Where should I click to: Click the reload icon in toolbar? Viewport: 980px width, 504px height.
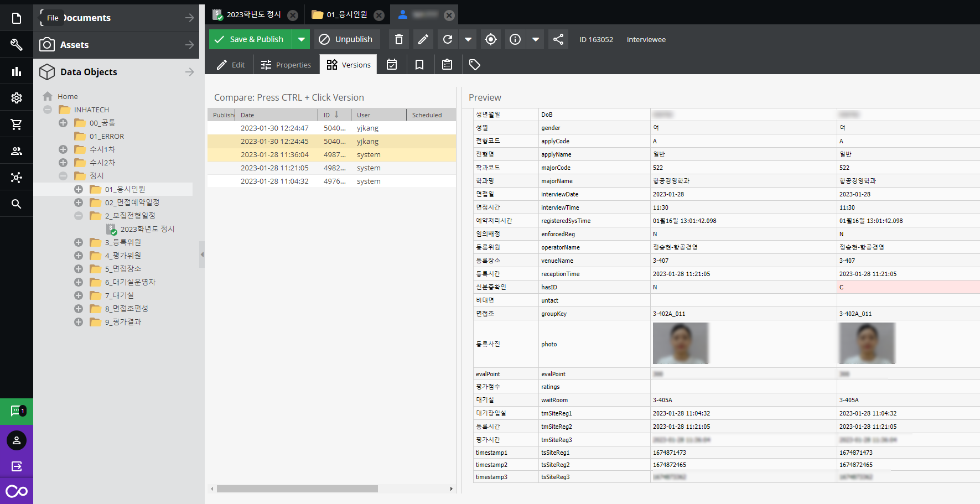click(x=448, y=39)
